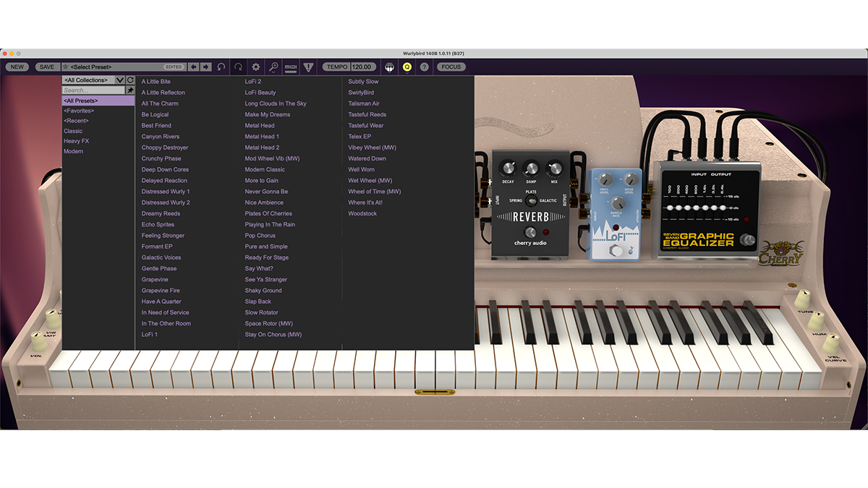
Task: Select the next preset arrow
Action: point(205,67)
